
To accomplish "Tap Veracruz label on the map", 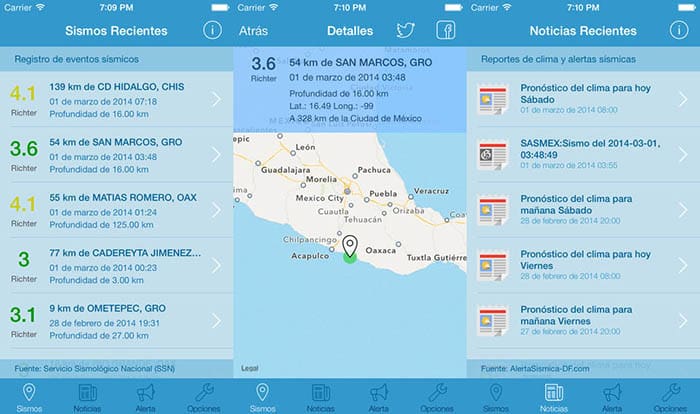I will click(431, 191).
